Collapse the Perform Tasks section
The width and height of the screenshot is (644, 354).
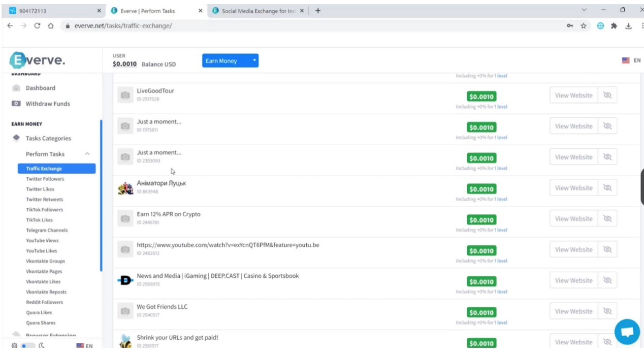(87, 154)
